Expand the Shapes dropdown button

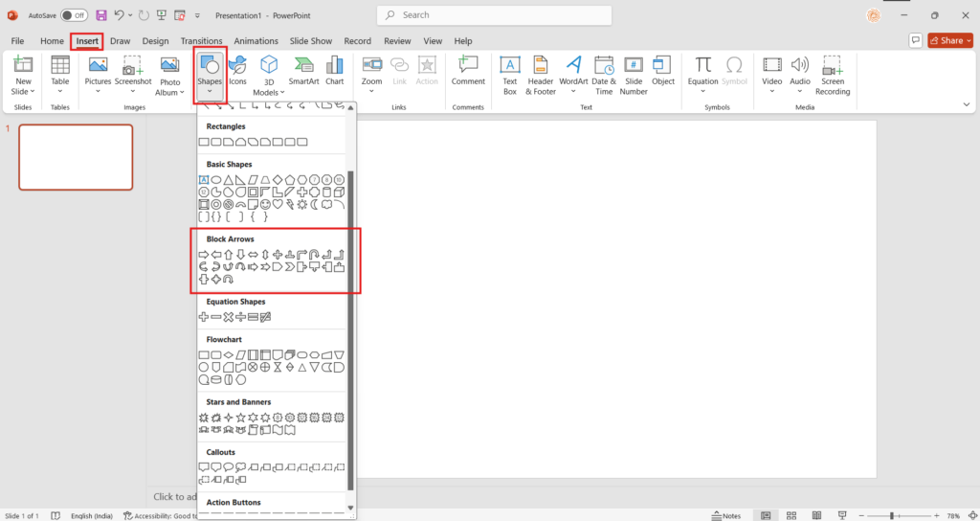[210, 73]
